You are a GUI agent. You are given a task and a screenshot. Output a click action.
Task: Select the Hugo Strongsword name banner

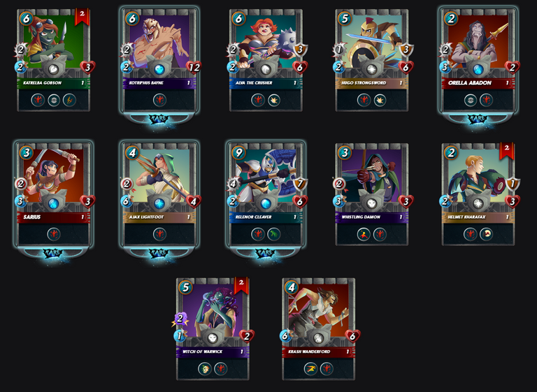click(371, 83)
